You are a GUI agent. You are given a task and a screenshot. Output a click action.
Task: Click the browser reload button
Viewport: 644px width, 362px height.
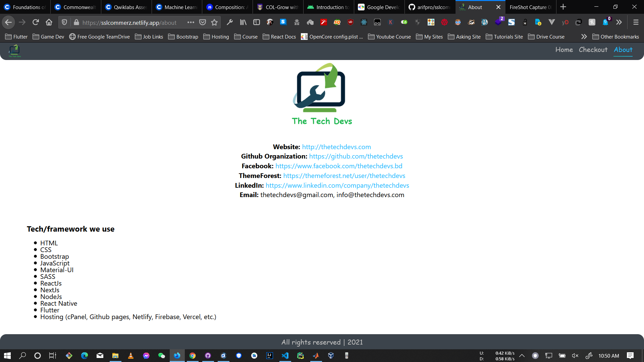click(x=36, y=22)
